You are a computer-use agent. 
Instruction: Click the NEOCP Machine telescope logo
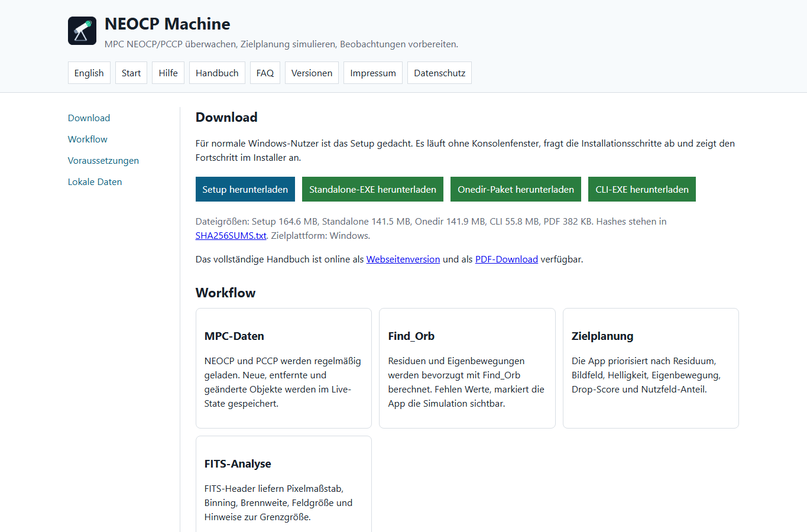point(82,31)
